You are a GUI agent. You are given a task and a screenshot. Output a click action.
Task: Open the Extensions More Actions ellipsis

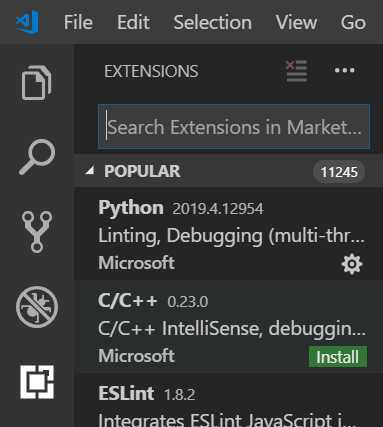tap(345, 70)
